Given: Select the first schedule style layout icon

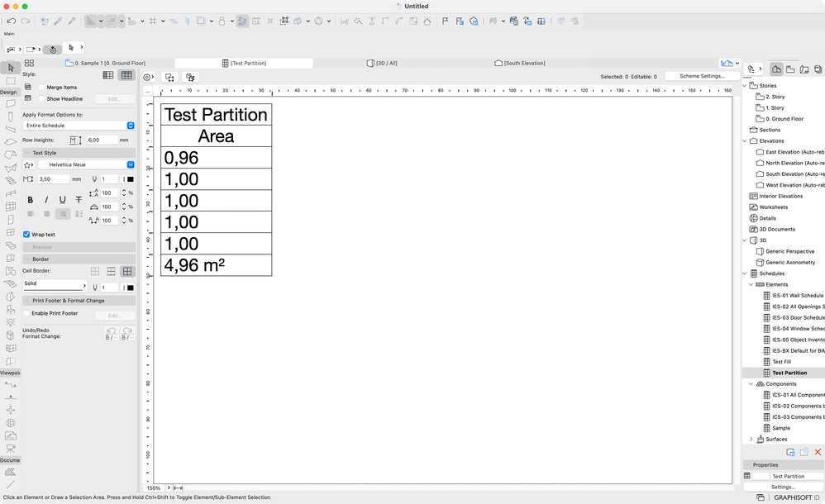Looking at the screenshot, I should coord(108,75).
